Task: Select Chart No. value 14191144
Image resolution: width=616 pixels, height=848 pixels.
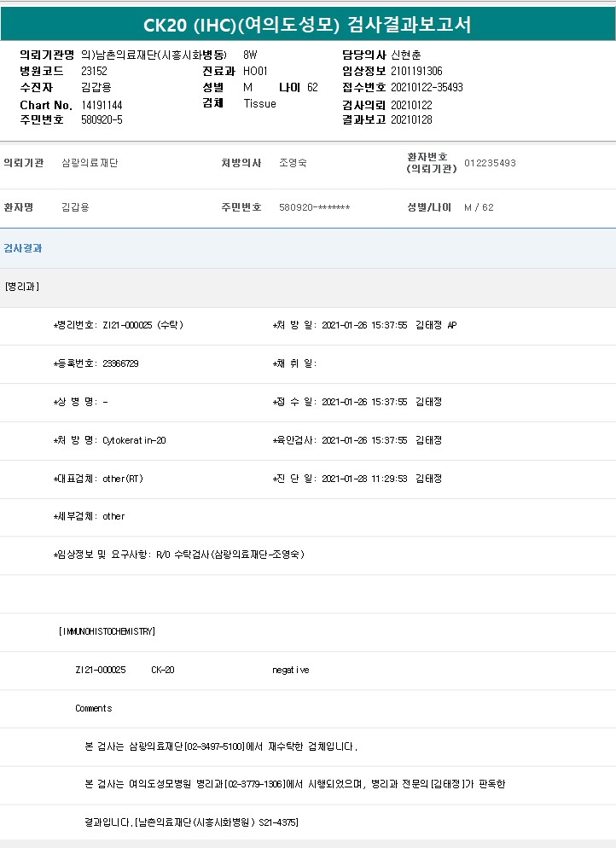Action: [x=102, y=104]
